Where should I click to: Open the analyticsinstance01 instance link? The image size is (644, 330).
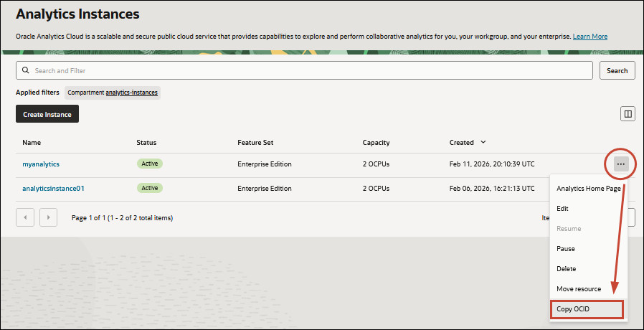(x=53, y=189)
